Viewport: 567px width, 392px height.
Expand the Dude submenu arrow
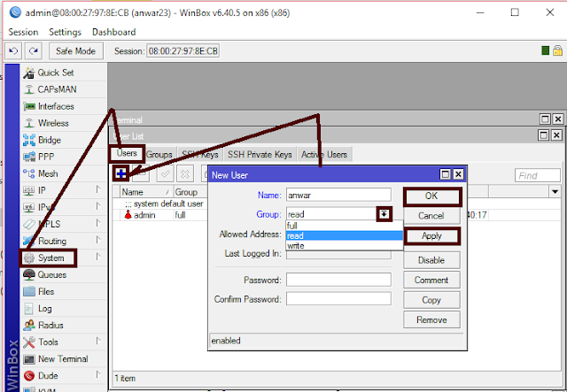pyautogui.click(x=98, y=374)
